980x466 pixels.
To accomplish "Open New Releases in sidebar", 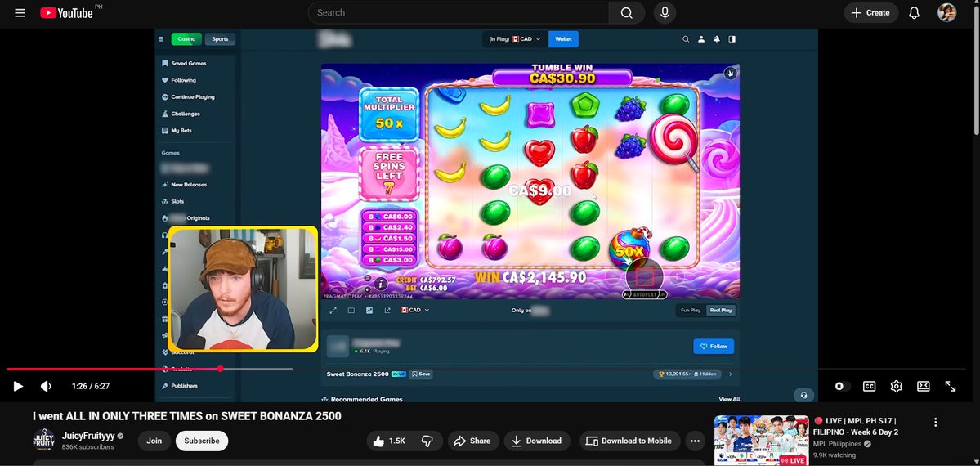I will pos(184,185).
